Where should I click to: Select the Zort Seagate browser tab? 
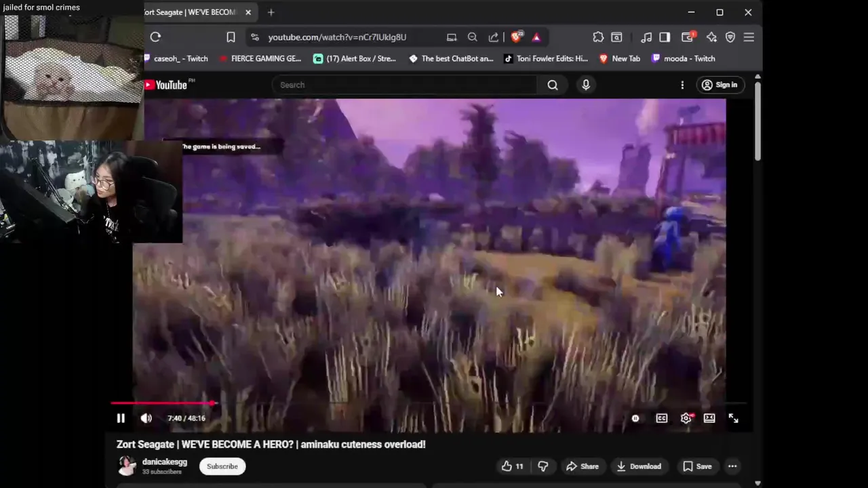pos(190,12)
